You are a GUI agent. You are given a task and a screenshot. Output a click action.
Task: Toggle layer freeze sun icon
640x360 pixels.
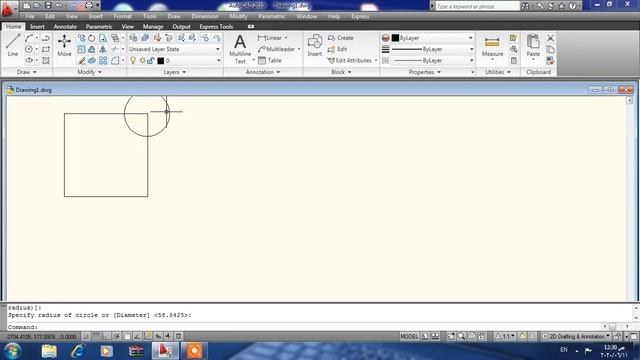(142, 60)
